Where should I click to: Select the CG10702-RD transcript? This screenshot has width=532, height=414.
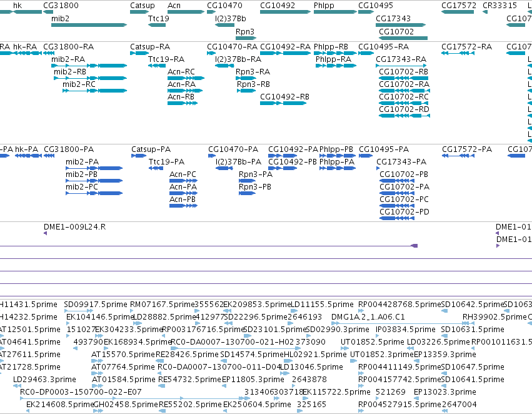[x=404, y=116]
